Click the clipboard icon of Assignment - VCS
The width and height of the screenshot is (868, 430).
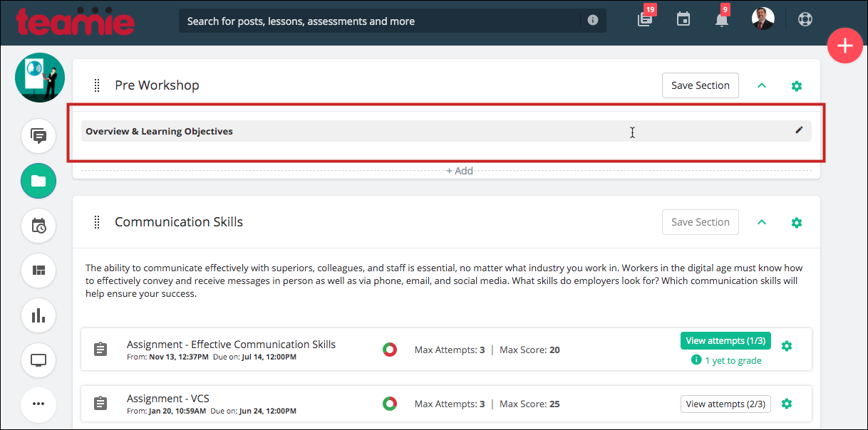tap(100, 404)
